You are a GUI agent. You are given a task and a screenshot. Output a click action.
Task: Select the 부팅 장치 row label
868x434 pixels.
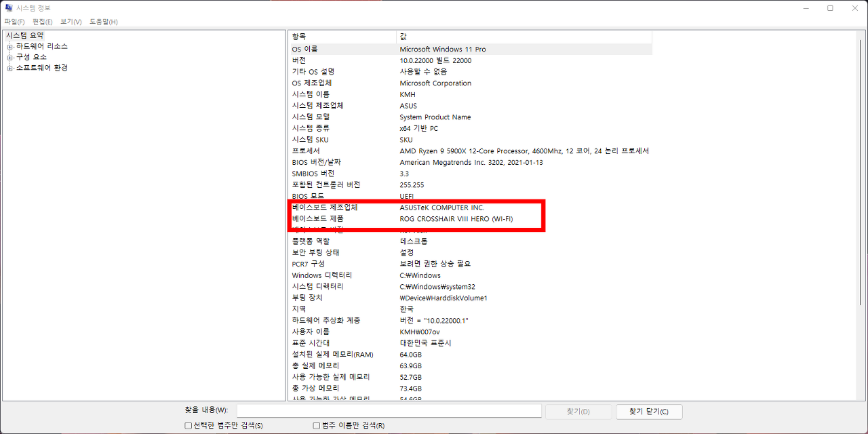(307, 298)
